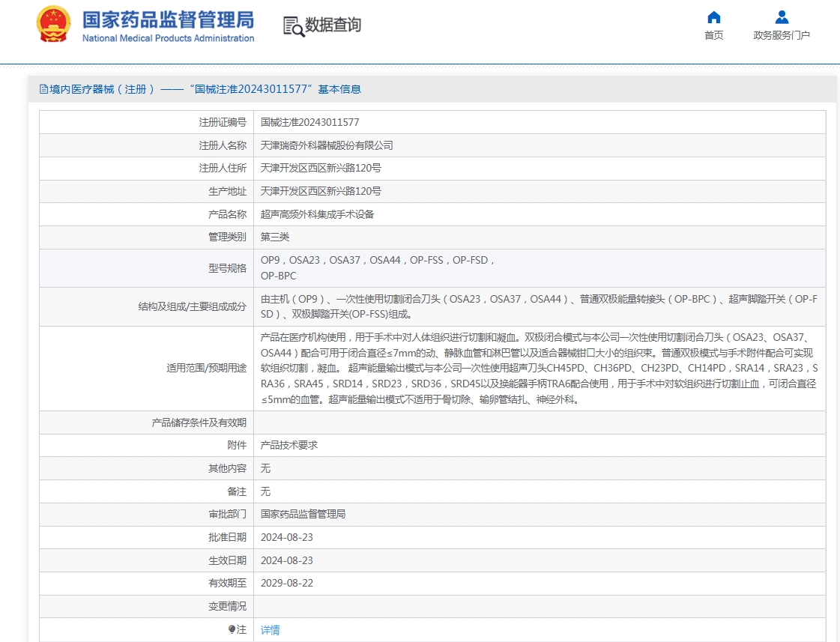Click 产品技术要求 attachment value
Screen dimensions: 840x642
pos(288,445)
